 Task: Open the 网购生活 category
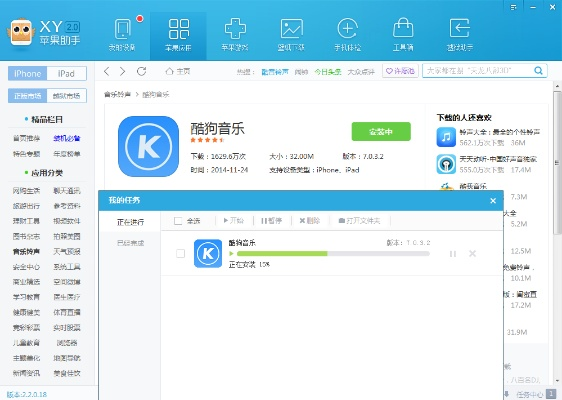[x=27, y=191]
